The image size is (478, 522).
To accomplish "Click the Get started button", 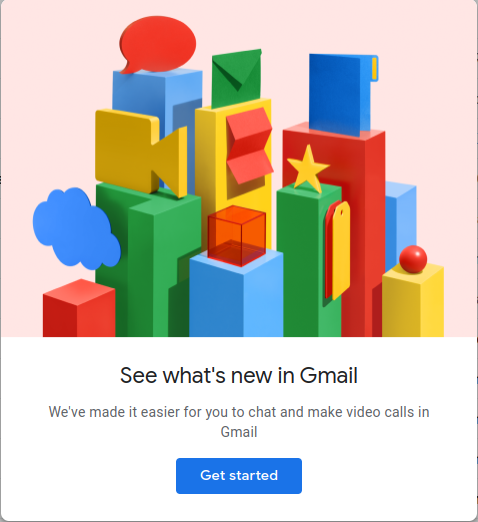I will point(239,475).
